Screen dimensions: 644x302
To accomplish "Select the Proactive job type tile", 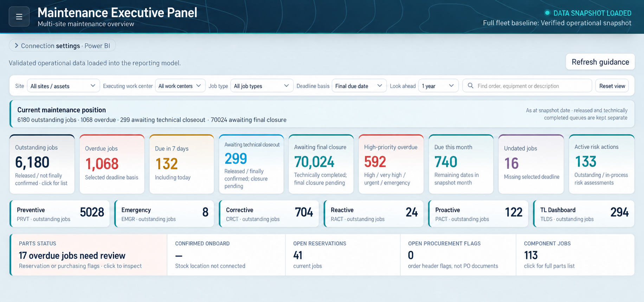I will point(478,214).
